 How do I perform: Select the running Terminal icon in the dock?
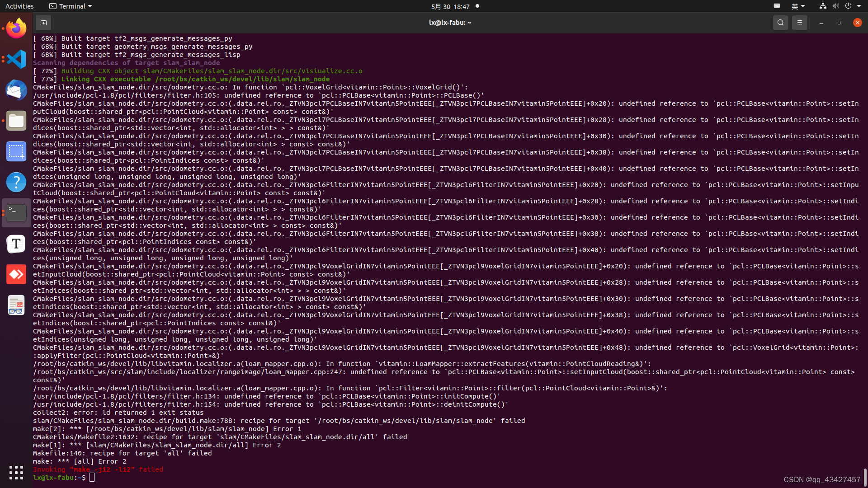pos(16,212)
